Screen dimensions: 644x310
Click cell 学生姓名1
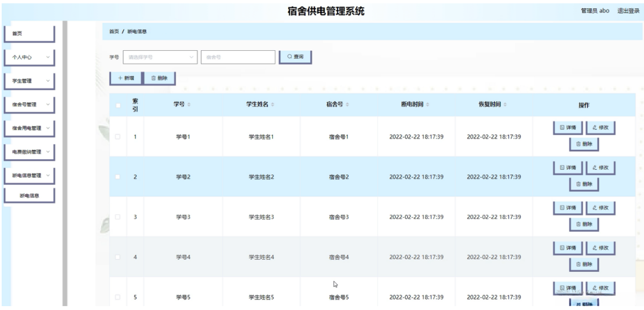click(261, 137)
